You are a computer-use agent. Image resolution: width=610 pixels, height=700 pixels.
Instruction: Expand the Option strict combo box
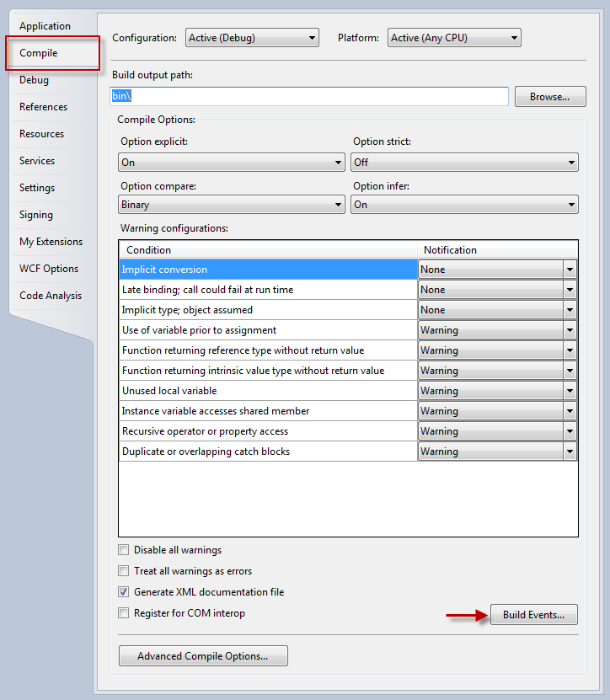click(464, 163)
